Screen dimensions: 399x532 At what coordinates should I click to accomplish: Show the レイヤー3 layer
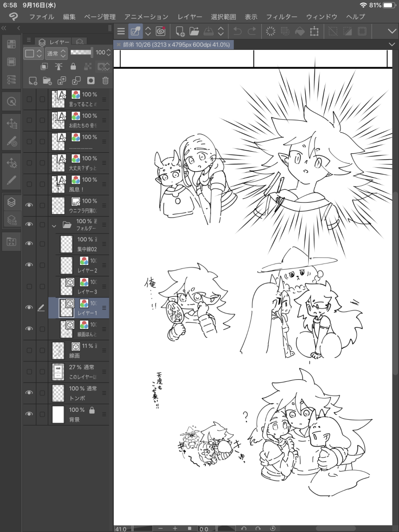click(29, 286)
